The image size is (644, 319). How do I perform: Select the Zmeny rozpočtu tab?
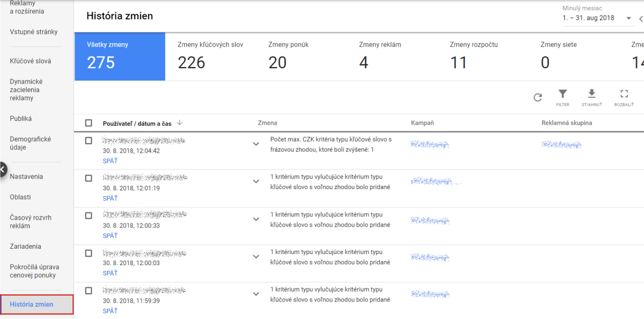point(483,57)
